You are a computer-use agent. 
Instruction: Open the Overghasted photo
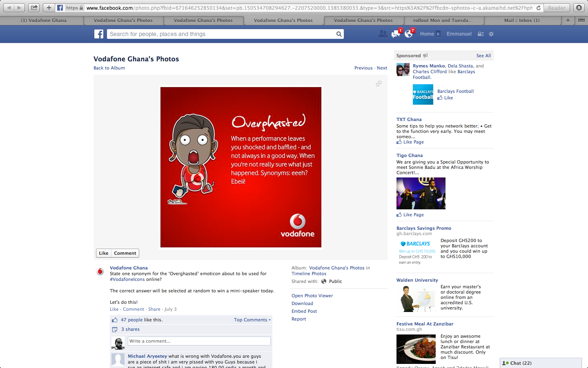click(x=241, y=167)
